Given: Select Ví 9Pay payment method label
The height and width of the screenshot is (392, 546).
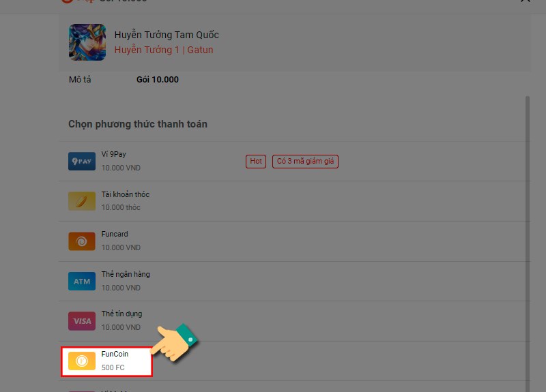Looking at the screenshot, I should click(x=113, y=154).
